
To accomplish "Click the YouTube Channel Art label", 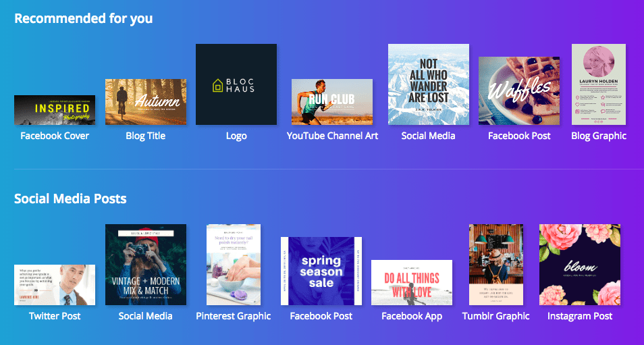I will (332, 136).
